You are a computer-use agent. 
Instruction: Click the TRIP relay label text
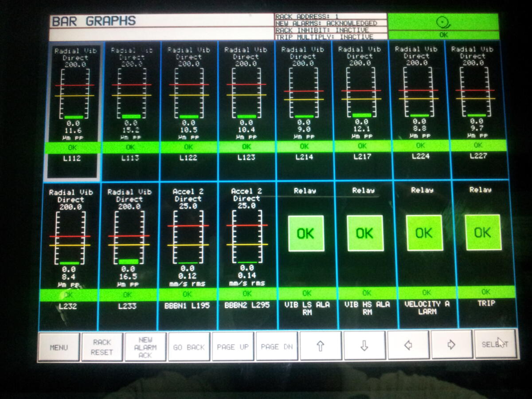point(486,303)
